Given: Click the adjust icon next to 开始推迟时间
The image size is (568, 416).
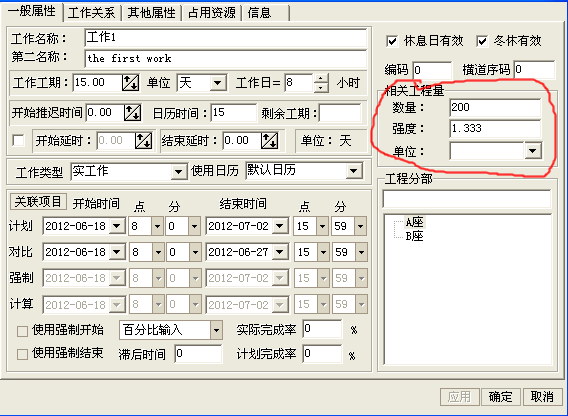Looking at the screenshot, I should pos(133,113).
